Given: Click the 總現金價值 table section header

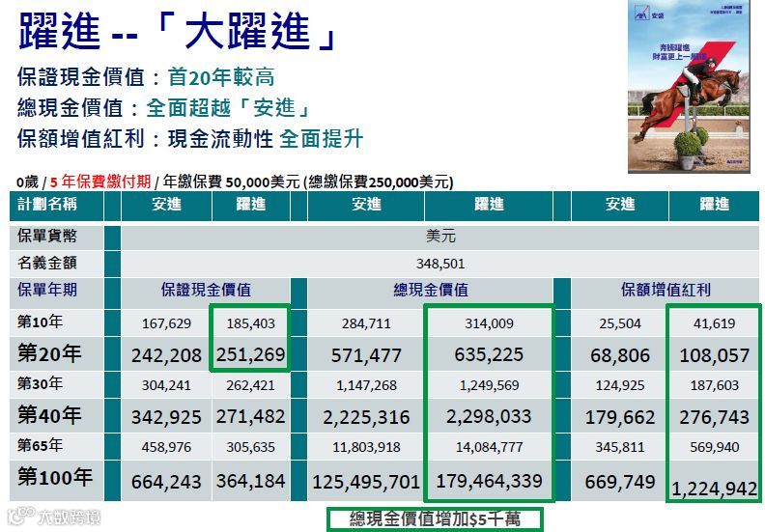Looking at the screenshot, I should 431,290.
